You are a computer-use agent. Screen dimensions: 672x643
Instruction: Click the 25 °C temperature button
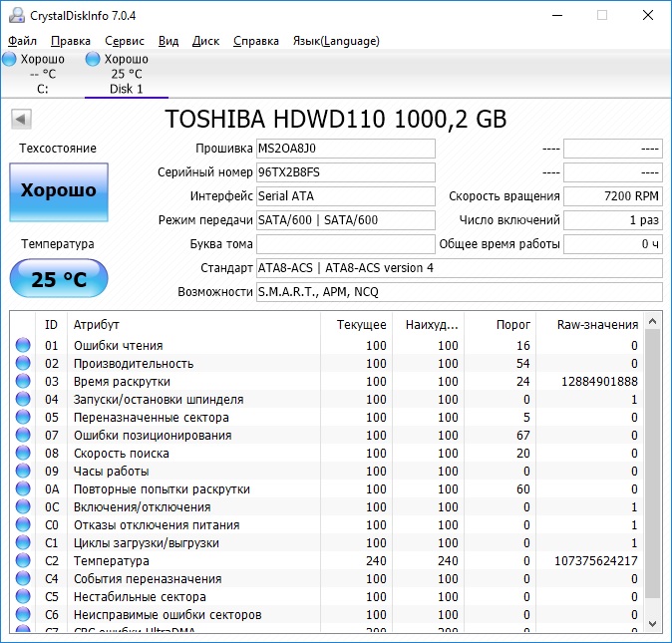[x=59, y=279]
